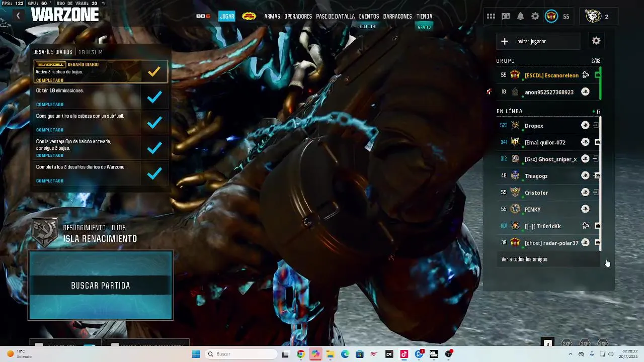Click the PlayStation icon on Thiagogz row
The width and height of the screenshot is (644, 362).
[585, 175]
